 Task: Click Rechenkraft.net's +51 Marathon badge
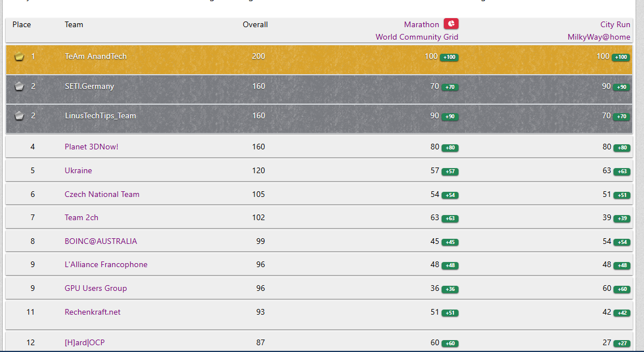coord(450,313)
